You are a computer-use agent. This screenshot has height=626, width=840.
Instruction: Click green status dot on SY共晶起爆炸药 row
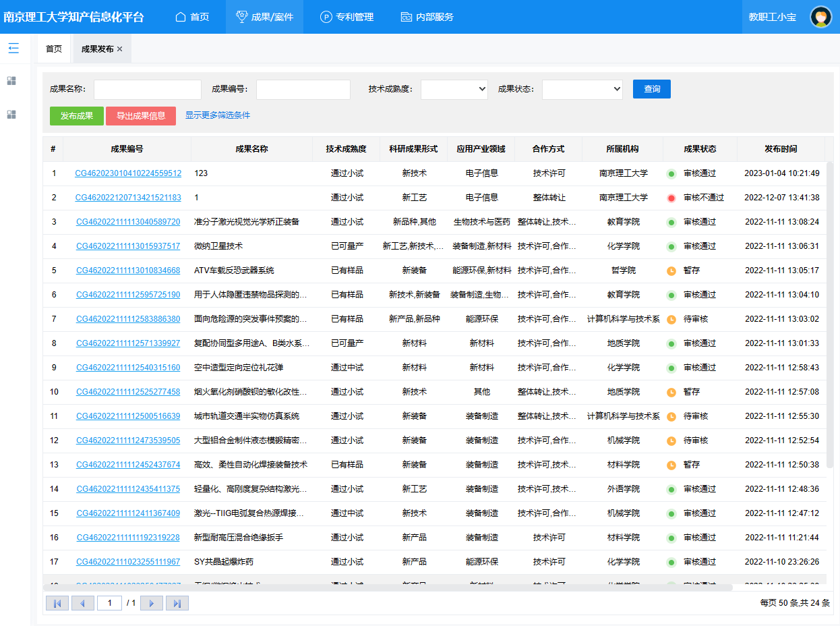click(671, 563)
